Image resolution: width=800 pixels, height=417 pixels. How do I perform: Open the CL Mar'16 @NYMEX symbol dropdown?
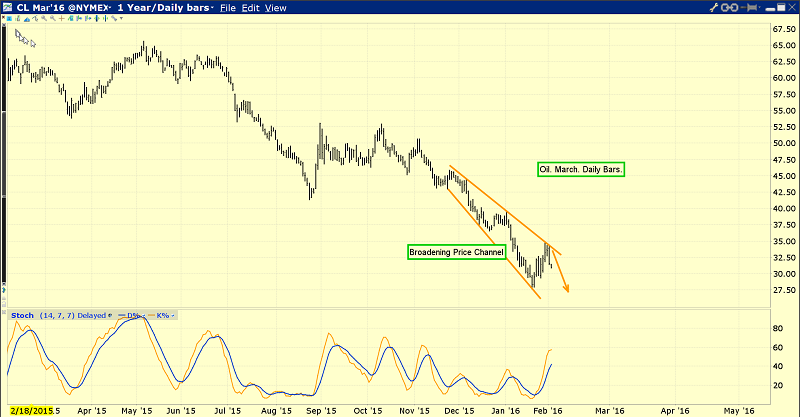click(109, 8)
